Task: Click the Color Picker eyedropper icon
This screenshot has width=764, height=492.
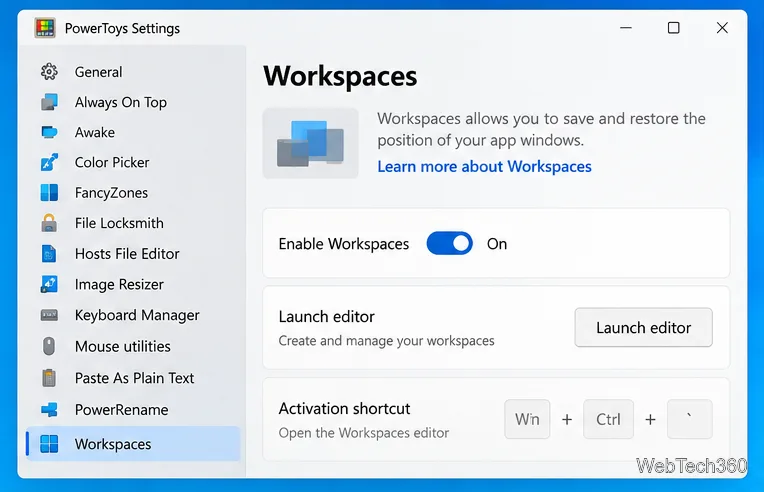Action: pyautogui.click(x=49, y=162)
